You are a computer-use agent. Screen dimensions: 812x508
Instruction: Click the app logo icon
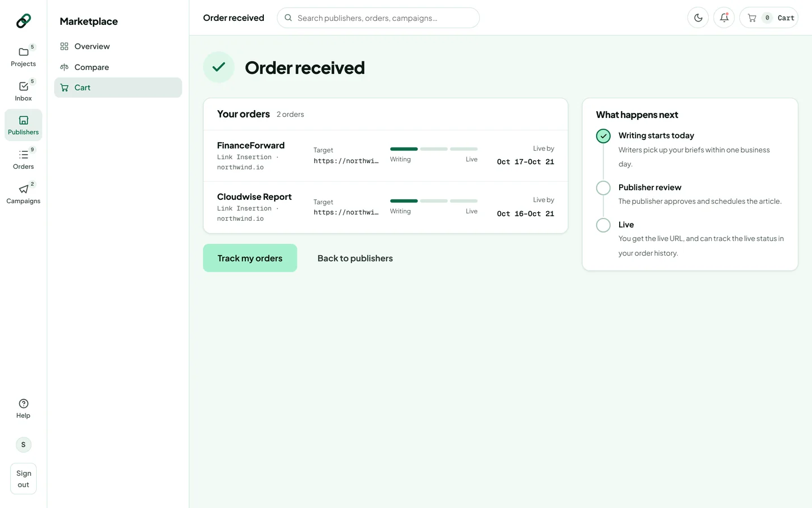23,21
